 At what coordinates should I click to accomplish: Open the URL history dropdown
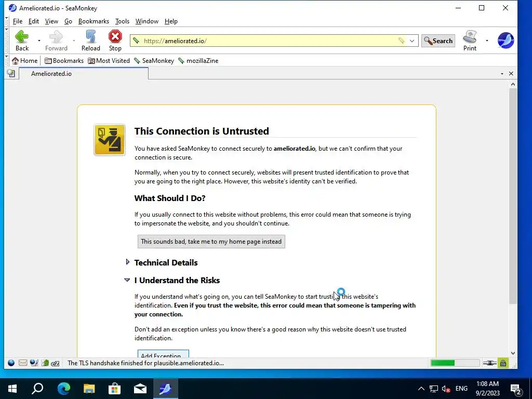click(x=412, y=41)
